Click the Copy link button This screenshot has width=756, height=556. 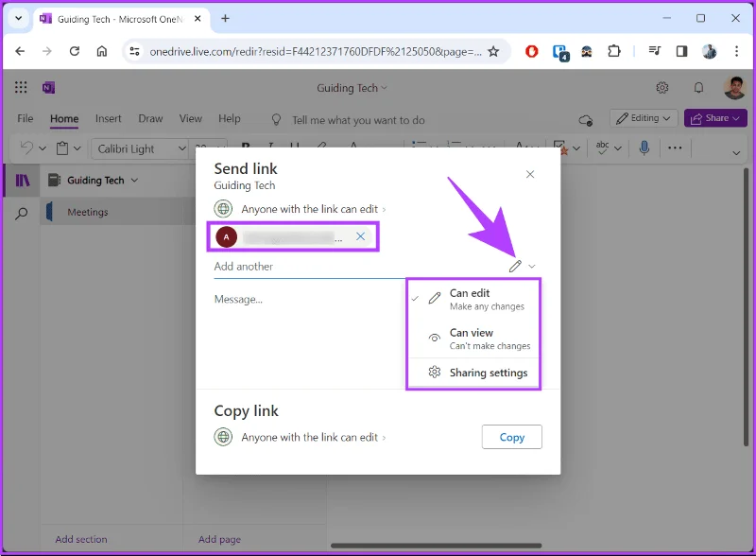point(511,437)
